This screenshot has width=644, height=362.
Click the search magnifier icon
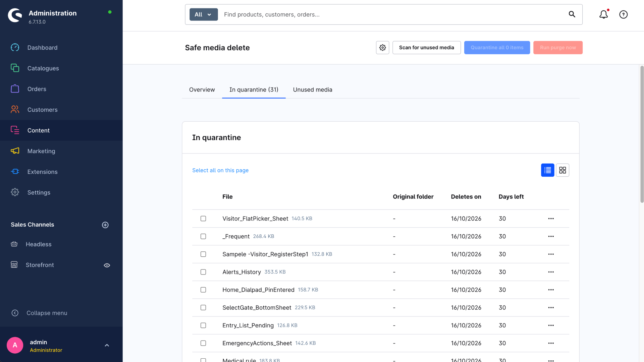pyautogui.click(x=572, y=14)
